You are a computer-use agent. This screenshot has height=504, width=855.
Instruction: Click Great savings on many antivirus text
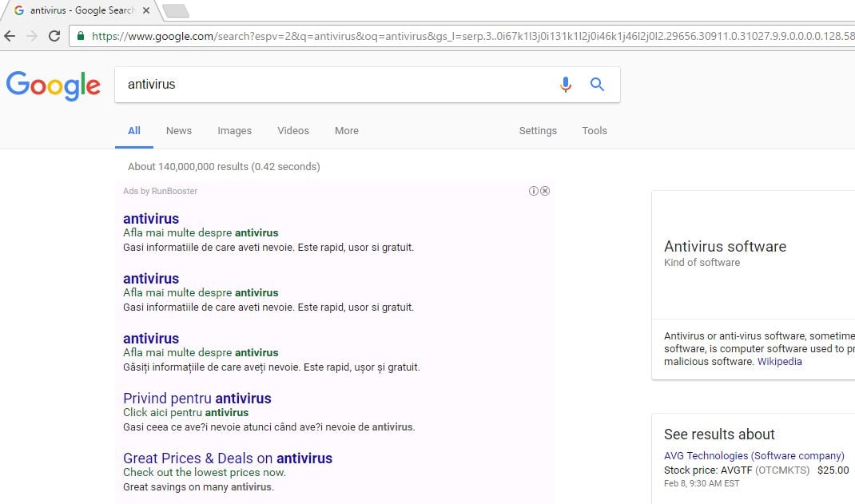[198, 487]
